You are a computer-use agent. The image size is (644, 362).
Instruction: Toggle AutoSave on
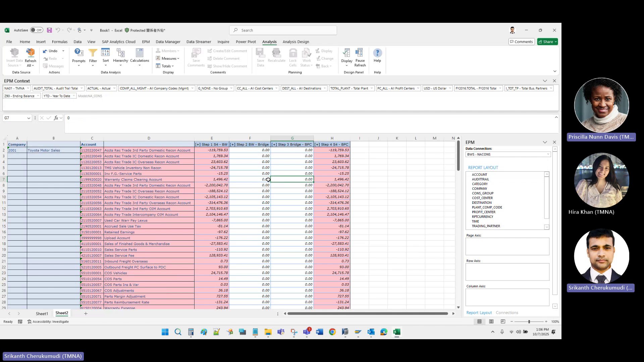[x=37, y=30]
